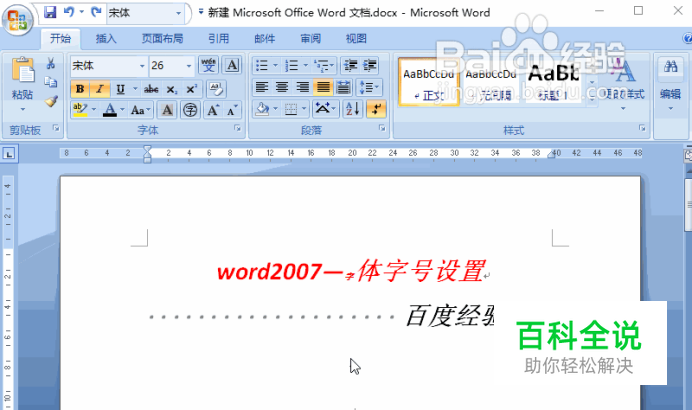Toggle Italic formatting

100,89
